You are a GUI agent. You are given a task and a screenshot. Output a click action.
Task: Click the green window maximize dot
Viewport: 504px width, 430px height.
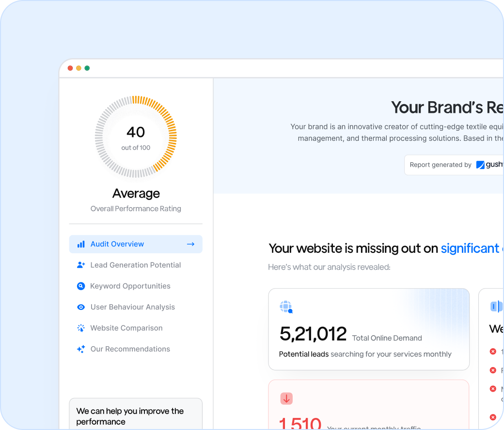pos(87,68)
